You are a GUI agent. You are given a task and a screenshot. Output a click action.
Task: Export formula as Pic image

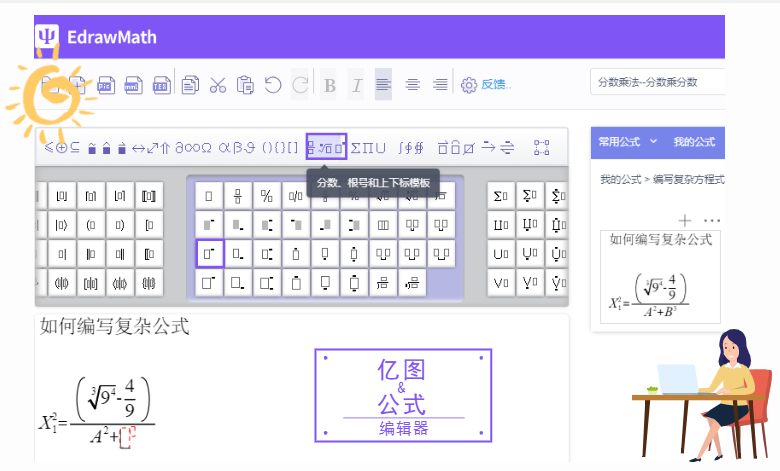(105, 85)
